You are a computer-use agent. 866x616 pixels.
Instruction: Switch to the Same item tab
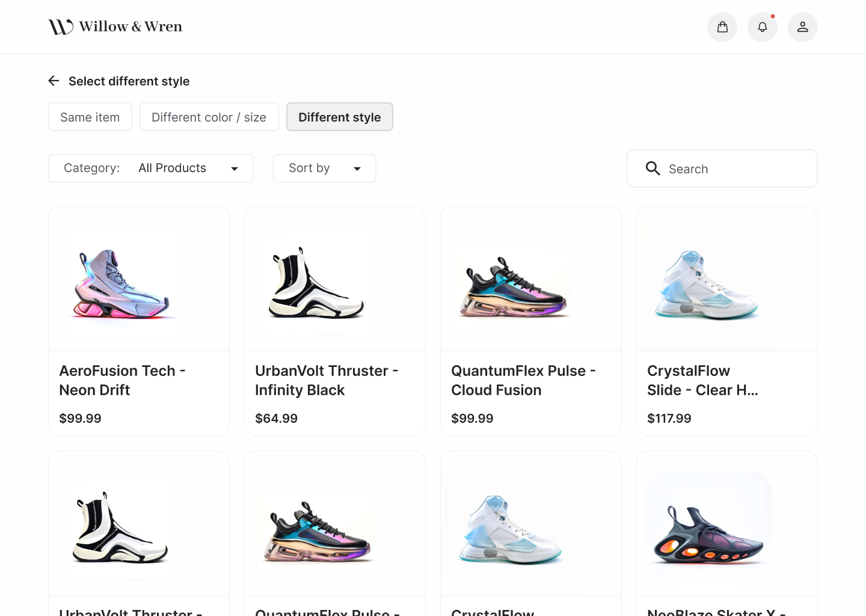(90, 117)
